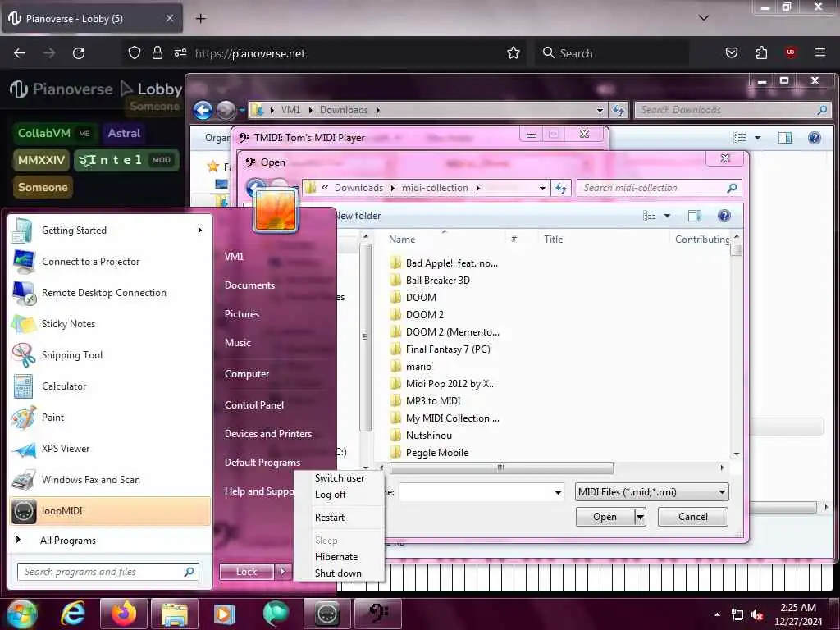
Task: Open address history dropdown in Open dialog
Action: click(542, 188)
